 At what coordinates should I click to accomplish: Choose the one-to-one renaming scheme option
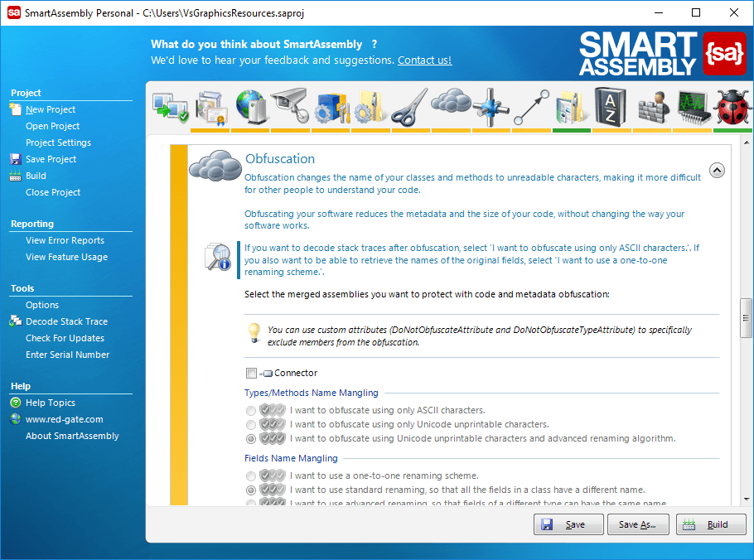tap(250, 476)
